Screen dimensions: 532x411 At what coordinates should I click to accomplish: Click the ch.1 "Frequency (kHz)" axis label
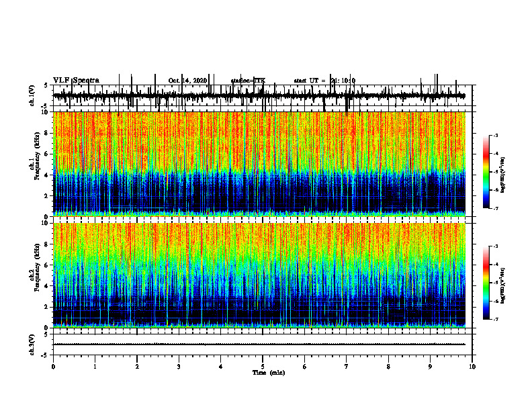(x=38, y=156)
